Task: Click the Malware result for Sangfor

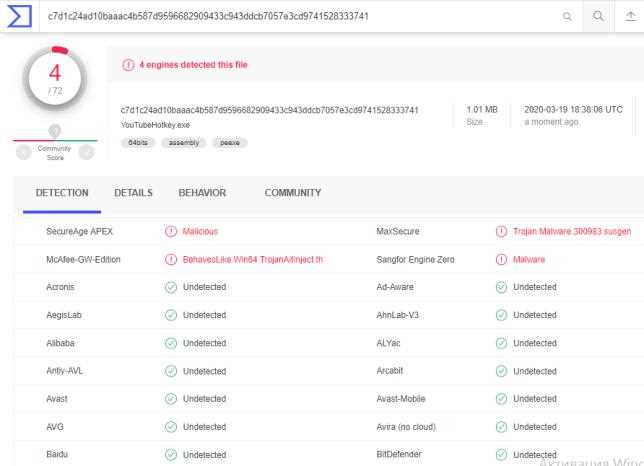Action: (529, 259)
